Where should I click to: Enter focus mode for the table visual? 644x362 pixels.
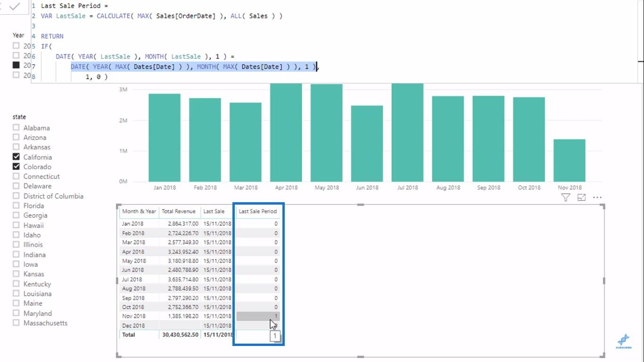coord(581,197)
